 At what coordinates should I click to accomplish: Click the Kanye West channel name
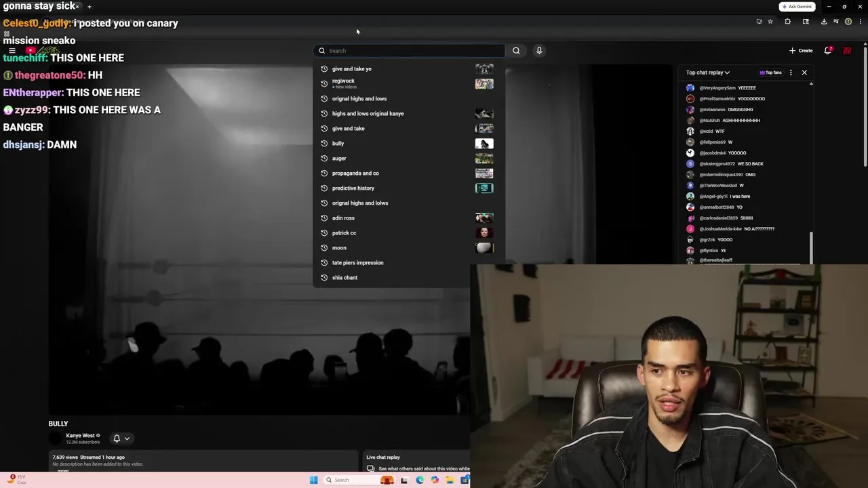click(80, 435)
